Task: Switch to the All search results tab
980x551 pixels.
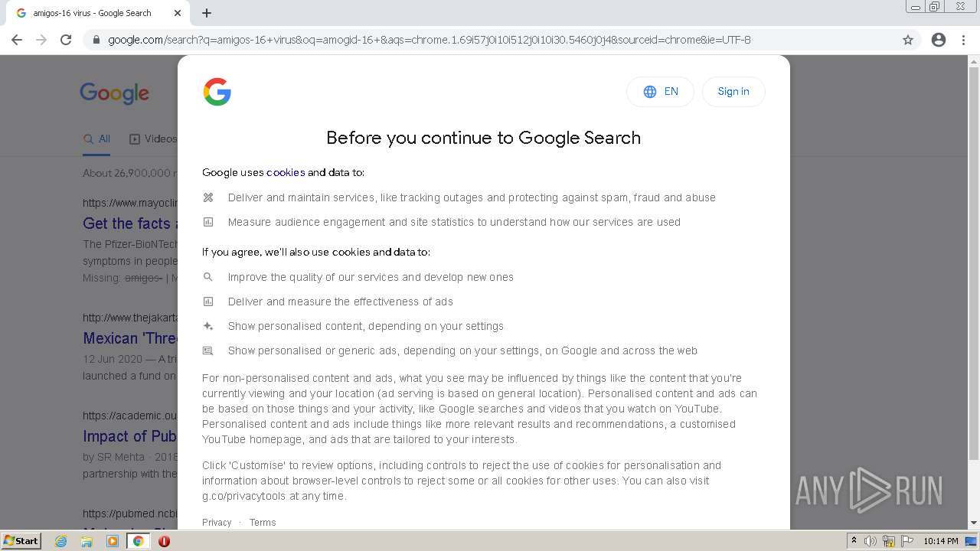Action: coord(97,139)
